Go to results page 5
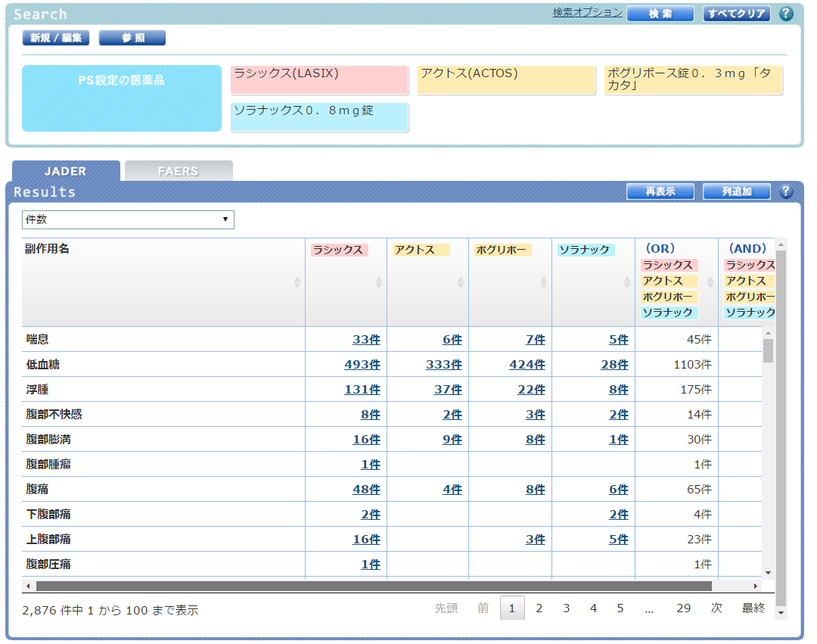 (x=620, y=608)
